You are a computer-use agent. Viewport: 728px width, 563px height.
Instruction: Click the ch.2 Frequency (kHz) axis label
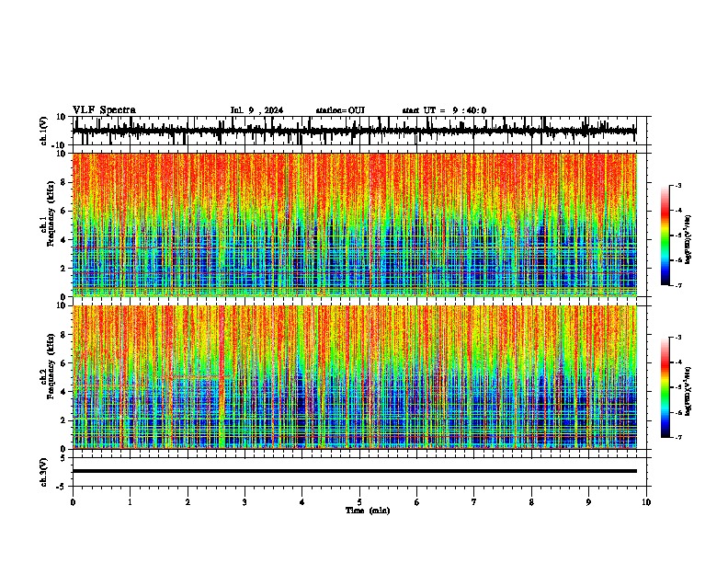[x=49, y=377]
